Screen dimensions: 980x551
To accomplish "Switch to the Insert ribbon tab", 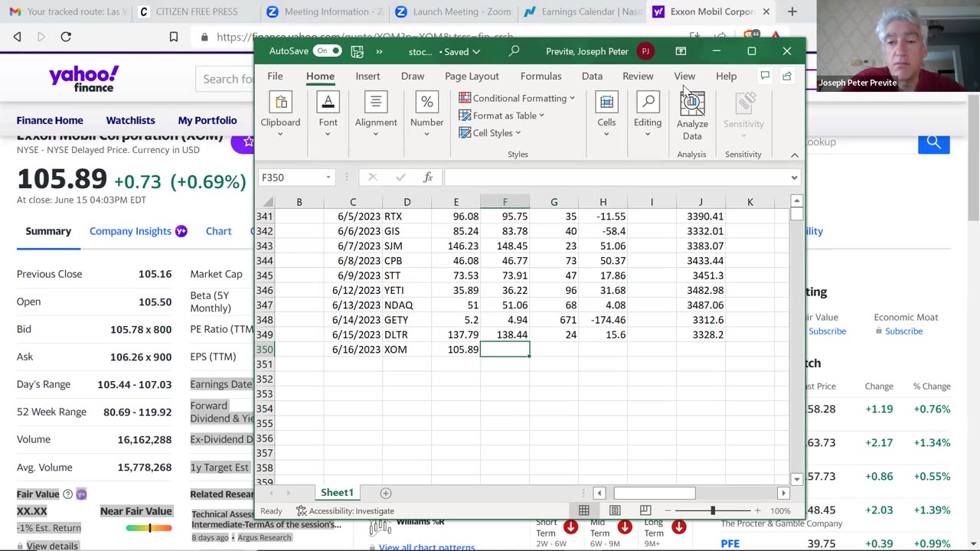I will click(x=367, y=76).
